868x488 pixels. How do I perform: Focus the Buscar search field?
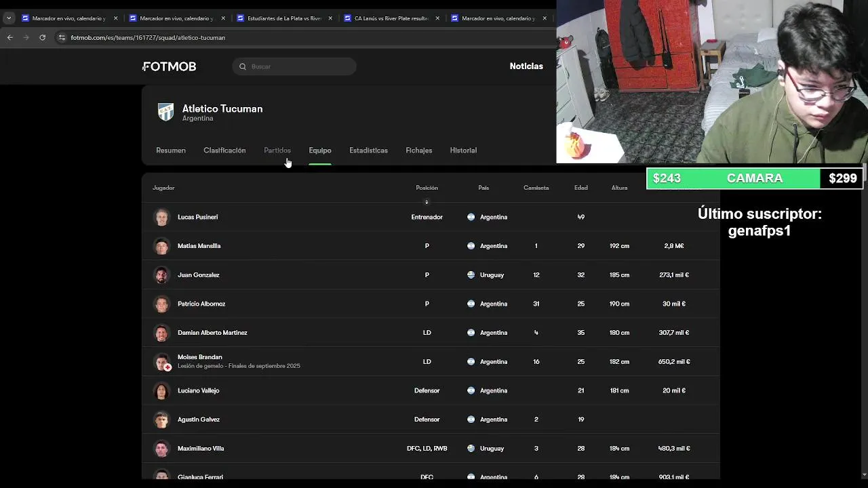tap(294, 66)
